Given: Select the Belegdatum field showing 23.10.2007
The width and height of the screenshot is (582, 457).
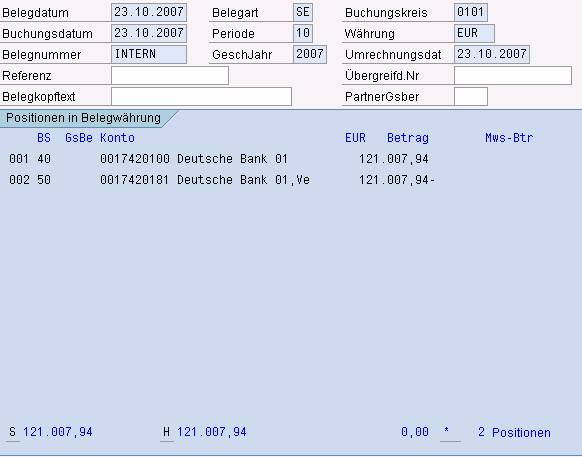Looking at the screenshot, I should click(149, 12).
